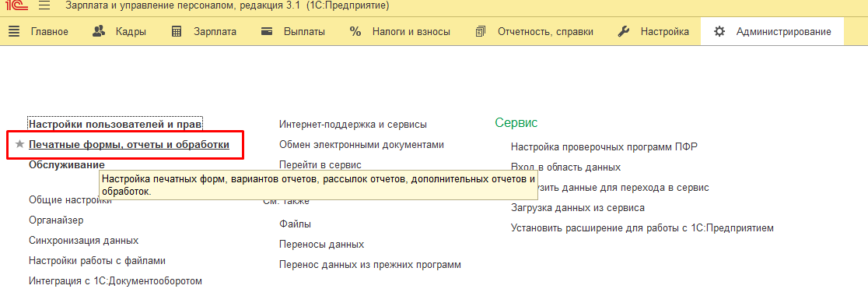The height and width of the screenshot is (303, 868).
Task: Select the Администрирование tab
Action: click(x=772, y=32)
